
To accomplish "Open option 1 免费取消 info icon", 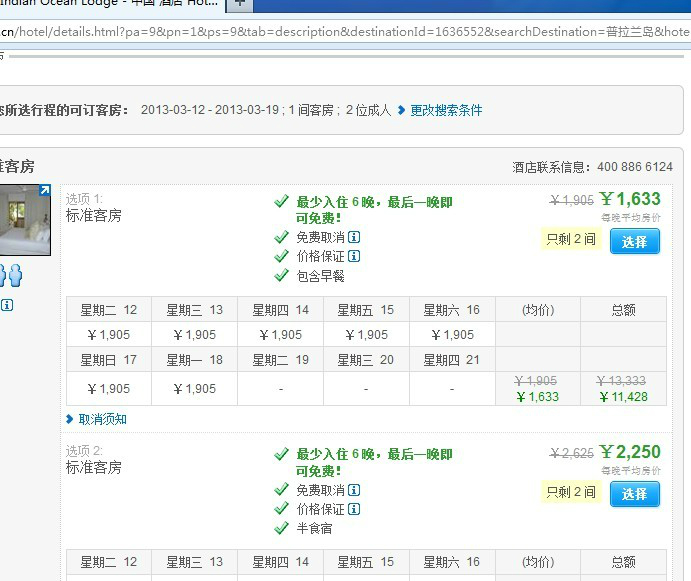I will 354,238.
